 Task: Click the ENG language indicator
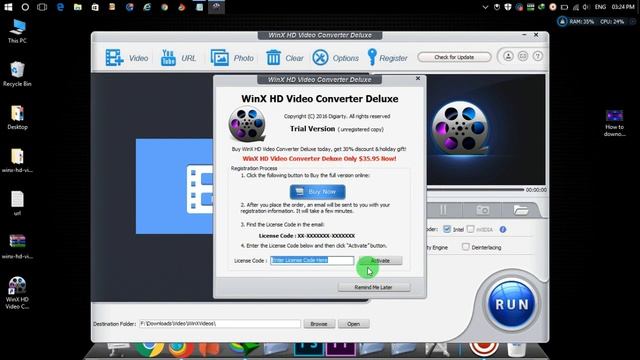(600, 7)
